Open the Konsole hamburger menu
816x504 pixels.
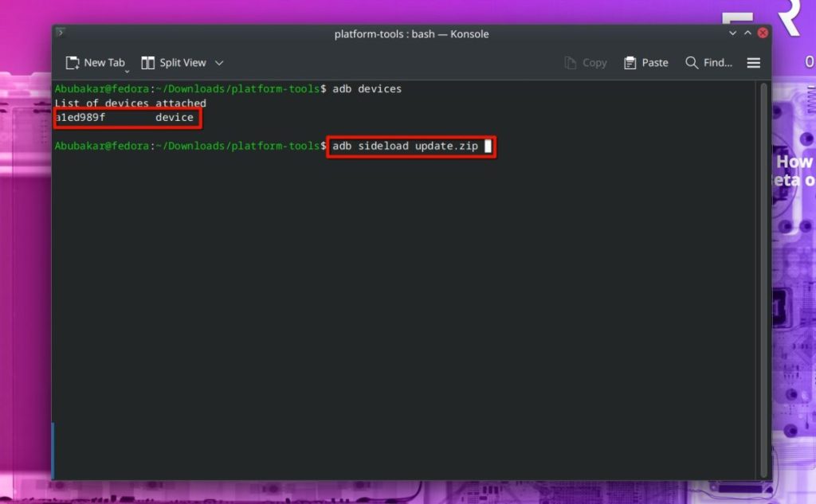[x=754, y=63]
